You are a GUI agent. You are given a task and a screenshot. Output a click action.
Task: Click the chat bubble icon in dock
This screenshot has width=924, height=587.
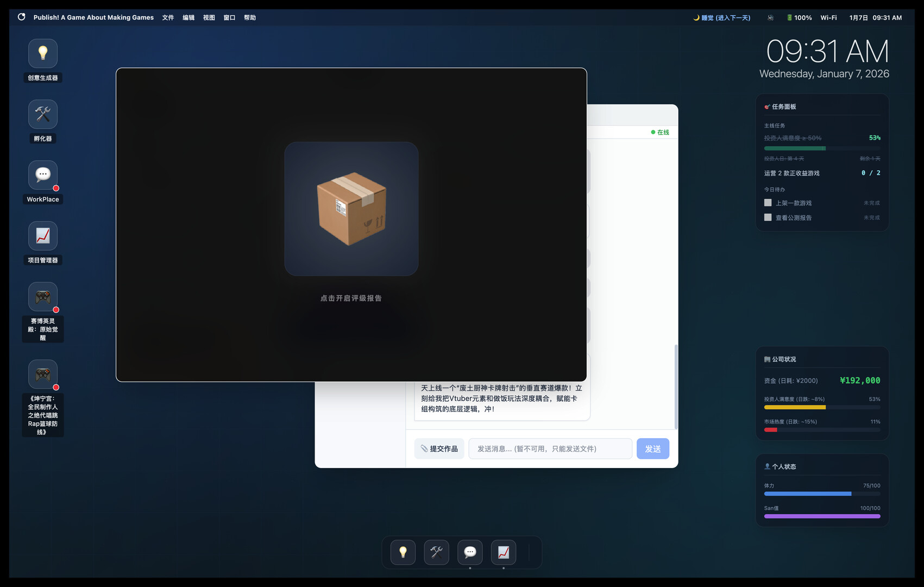click(470, 552)
